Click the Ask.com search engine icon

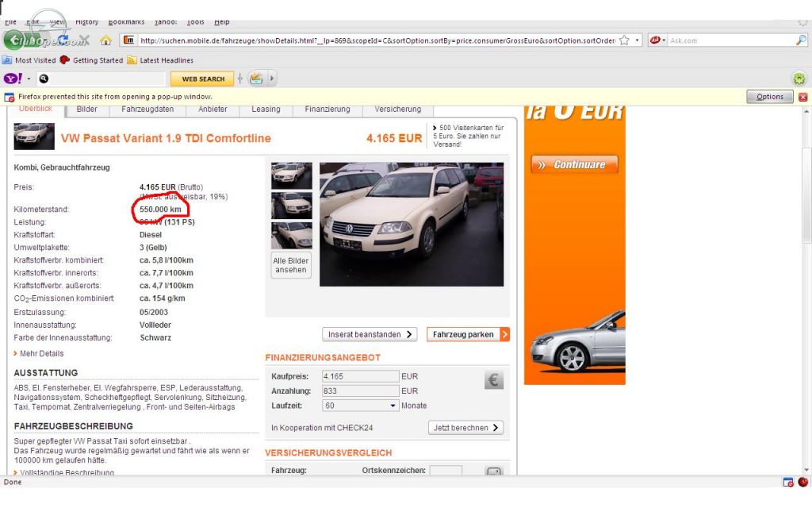click(x=656, y=40)
